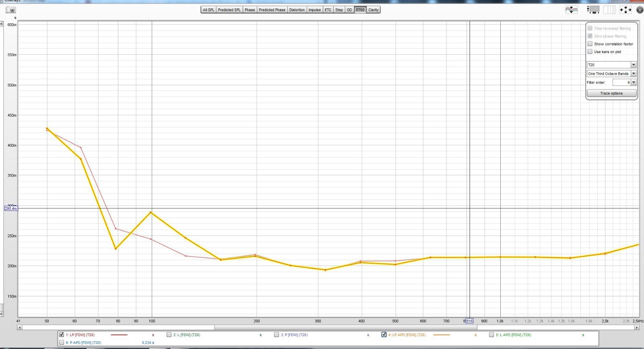644x349 pixels.
Task: Enable trace 3: P [FDW] (T20)
Action: (x=277, y=335)
